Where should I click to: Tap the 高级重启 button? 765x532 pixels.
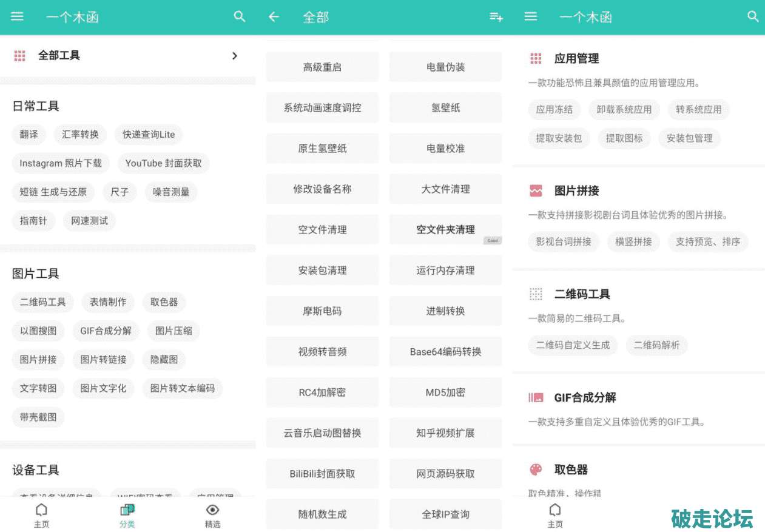coord(322,67)
